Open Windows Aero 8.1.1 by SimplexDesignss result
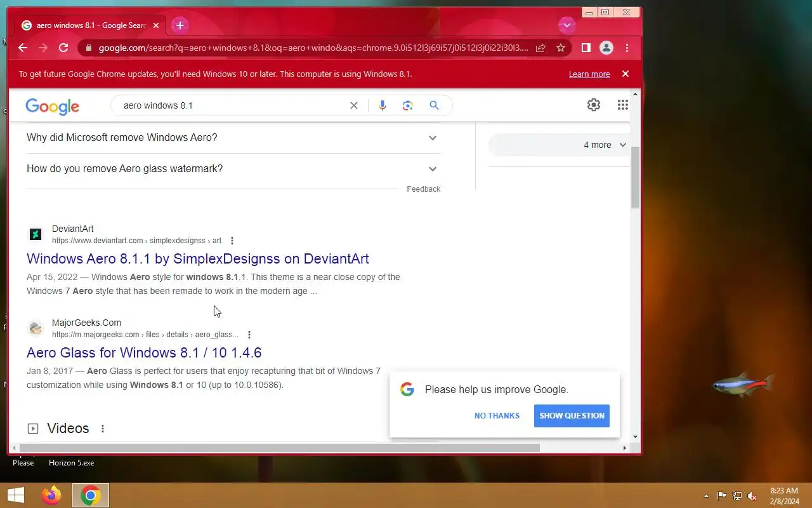 point(198,258)
